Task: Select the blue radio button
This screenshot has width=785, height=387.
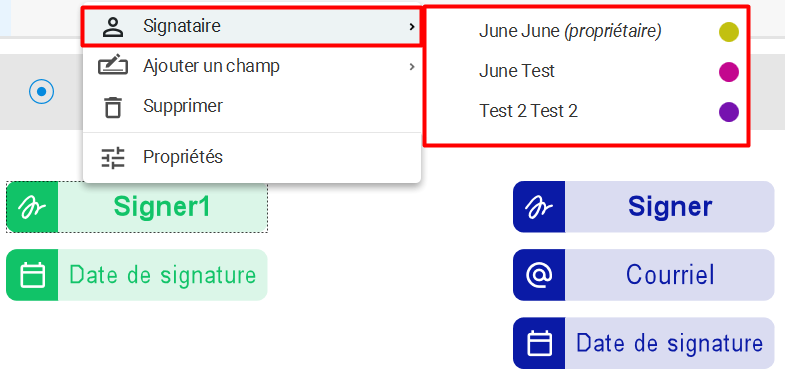Action: point(41,92)
